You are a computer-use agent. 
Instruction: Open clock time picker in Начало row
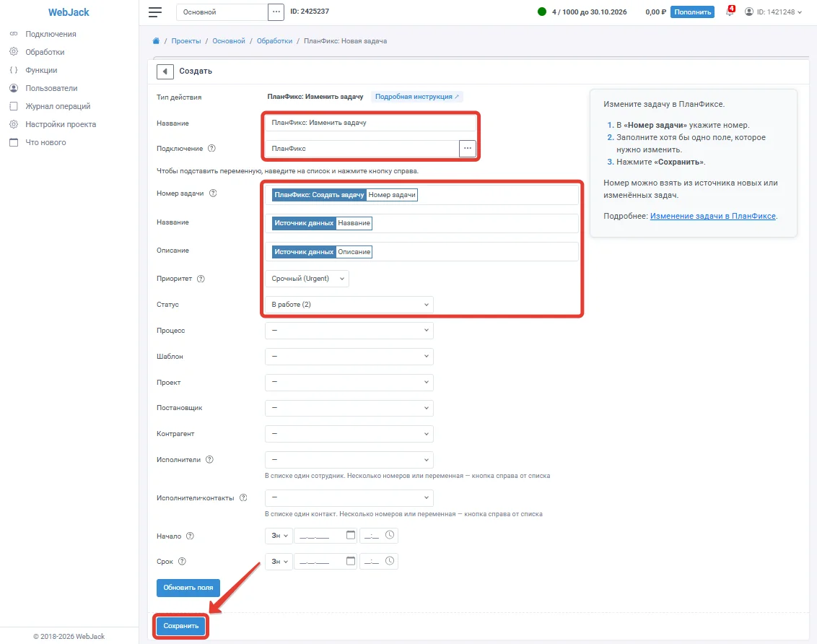coord(390,535)
